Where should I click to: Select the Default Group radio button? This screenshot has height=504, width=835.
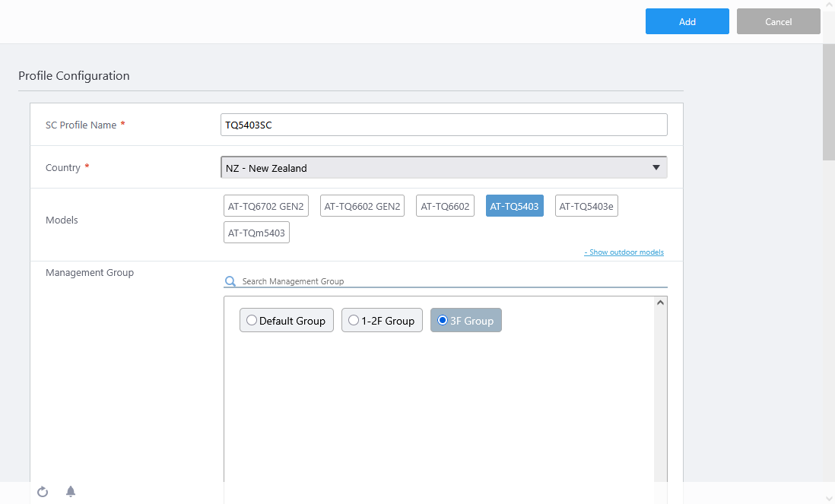tap(252, 321)
